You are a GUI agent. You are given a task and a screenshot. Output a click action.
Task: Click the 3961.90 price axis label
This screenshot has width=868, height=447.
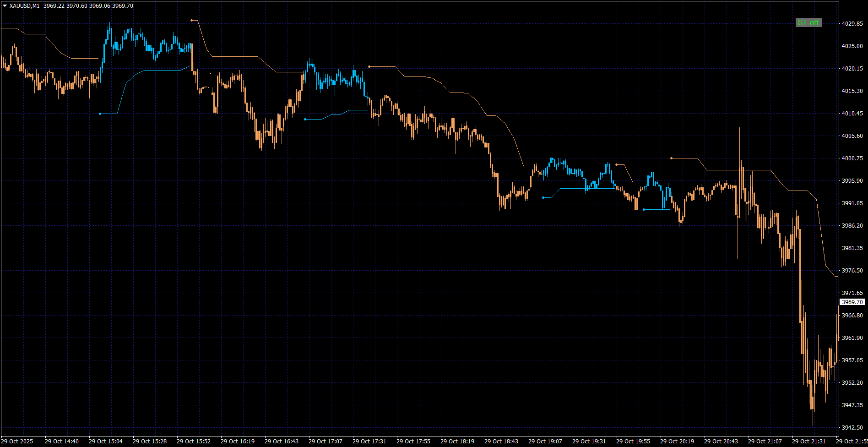(852, 338)
